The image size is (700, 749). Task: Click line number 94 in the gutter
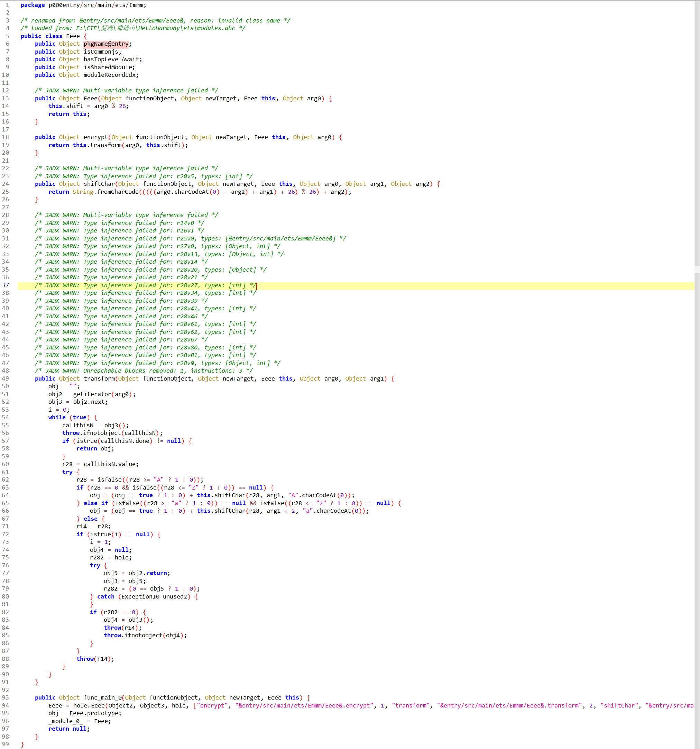6,706
